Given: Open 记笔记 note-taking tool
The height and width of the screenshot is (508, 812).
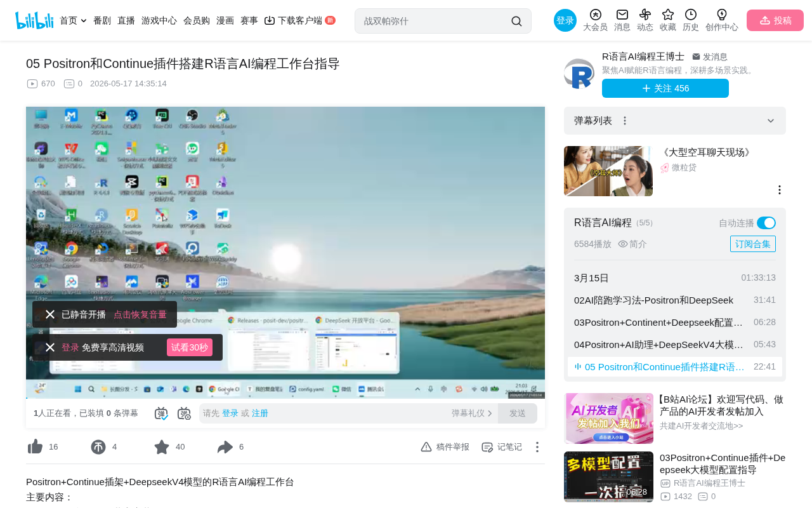Looking at the screenshot, I should tap(502, 447).
